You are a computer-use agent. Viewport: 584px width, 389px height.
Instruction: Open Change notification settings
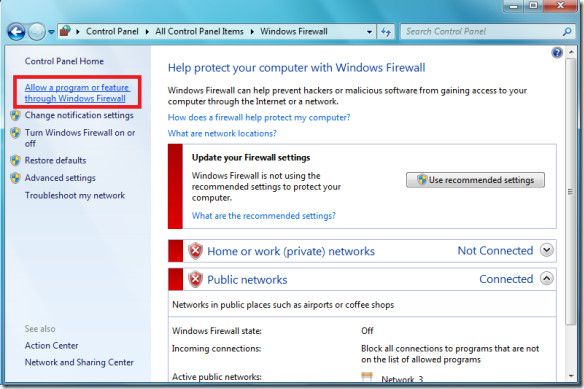click(79, 115)
